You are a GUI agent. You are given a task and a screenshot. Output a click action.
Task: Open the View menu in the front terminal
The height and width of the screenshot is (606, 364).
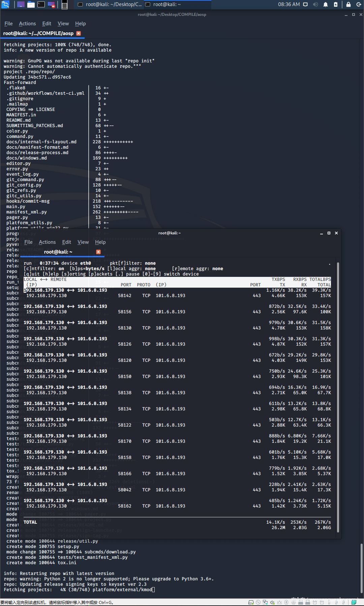pyautogui.click(x=83, y=242)
